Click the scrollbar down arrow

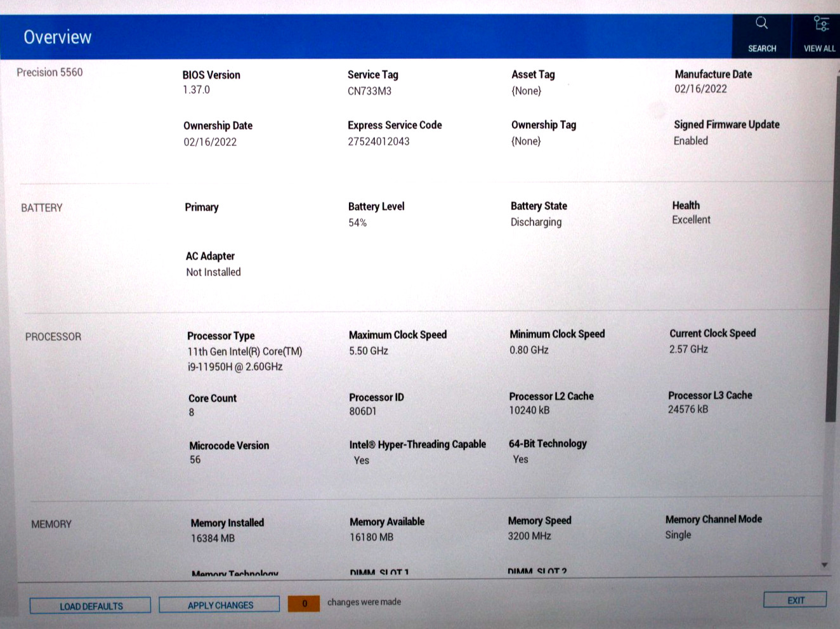coord(824,564)
